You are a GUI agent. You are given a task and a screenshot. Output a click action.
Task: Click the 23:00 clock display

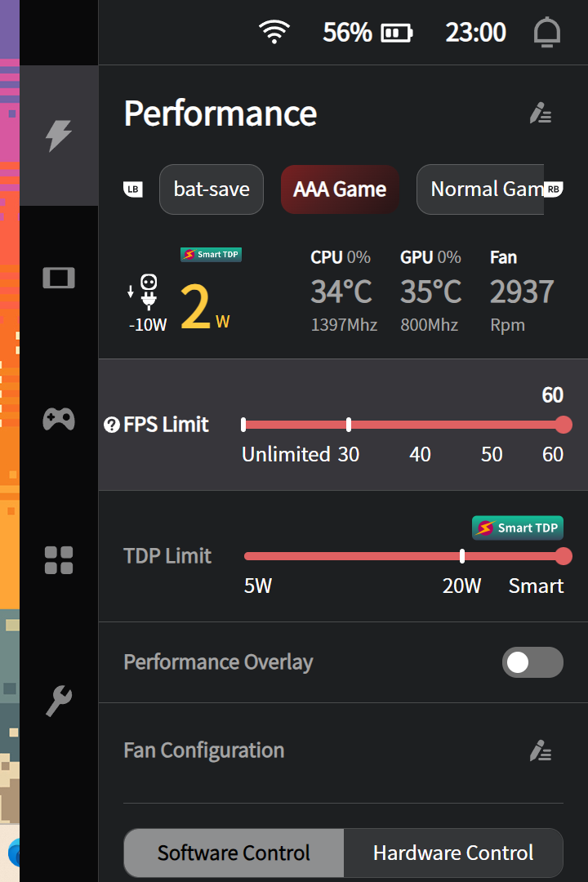pyautogui.click(x=475, y=33)
